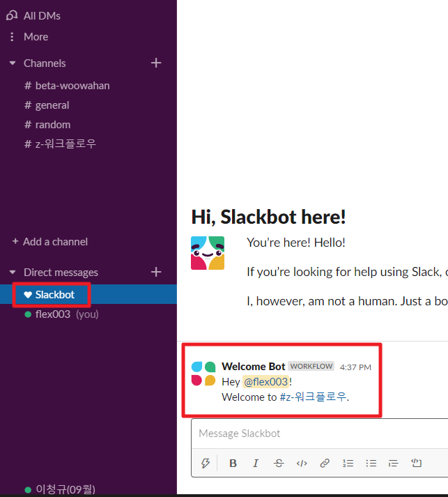The image size is (448, 497).
Task: Click the 'Hi, Slackbot here!' heading
Action: (x=268, y=217)
